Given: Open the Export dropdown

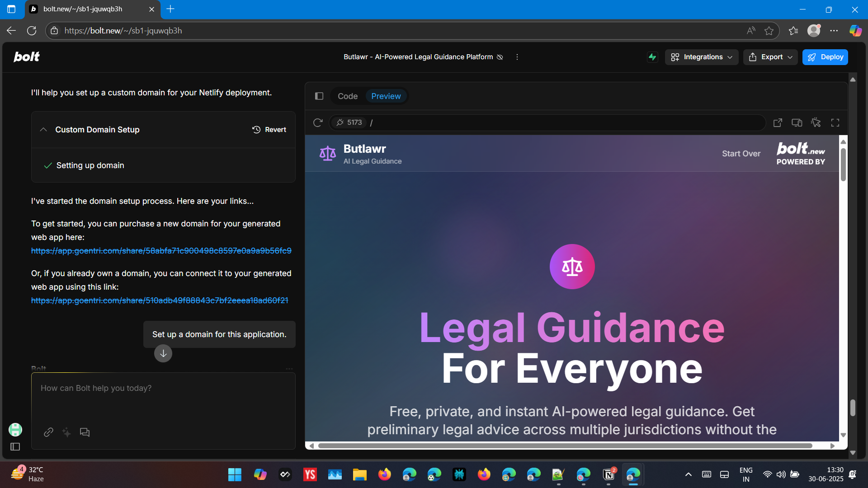Looking at the screenshot, I should (770, 57).
